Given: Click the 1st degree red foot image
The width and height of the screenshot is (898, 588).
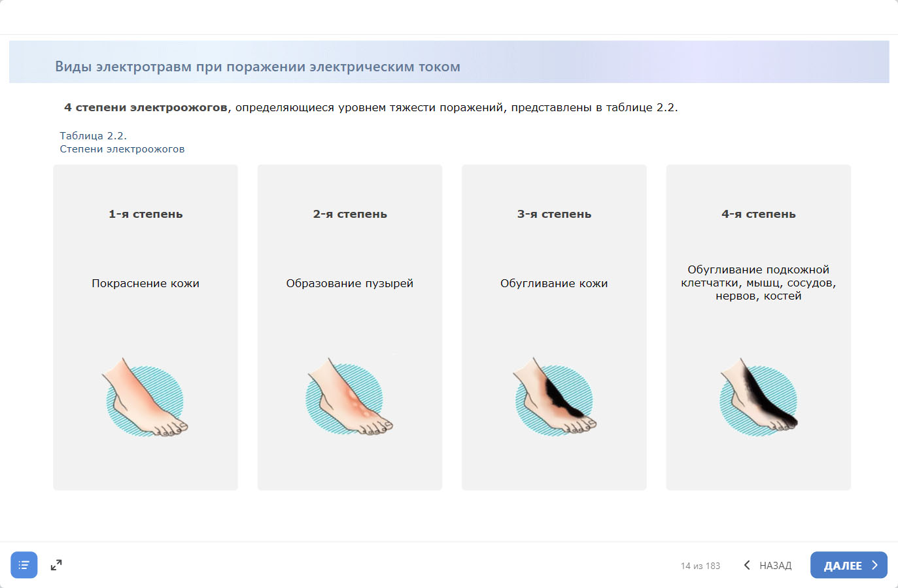Looking at the screenshot, I should point(145,398).
